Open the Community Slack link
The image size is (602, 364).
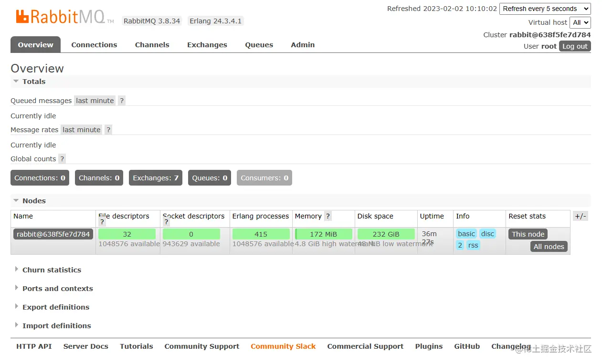pos(283,346)
